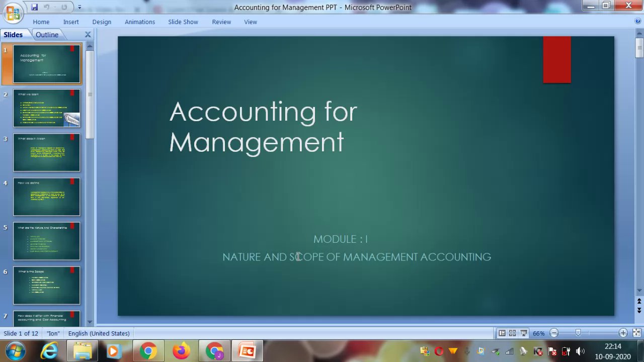The height and width of the screenshot is (362, 644).
Task: Open the 66% zoom level dialog
Action: [x=538, y=333]
